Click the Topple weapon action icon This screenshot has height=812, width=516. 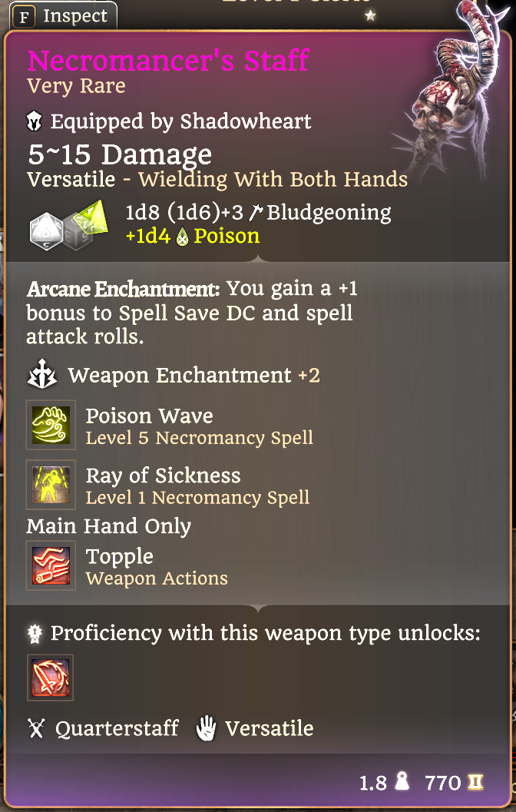click(x=51, y=565)
